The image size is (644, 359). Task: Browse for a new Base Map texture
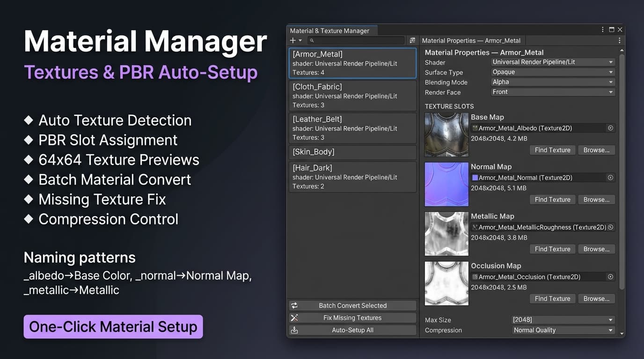click(596, 150)
